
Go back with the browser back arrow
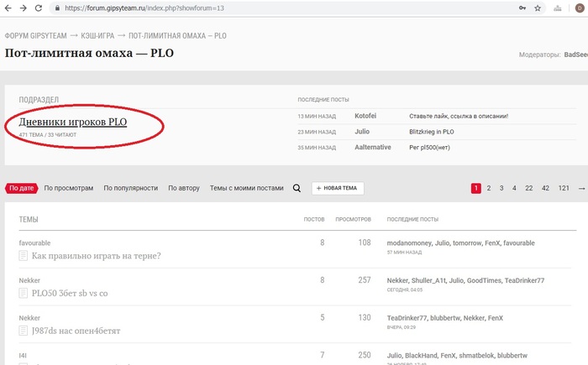(x=8, y=8)
